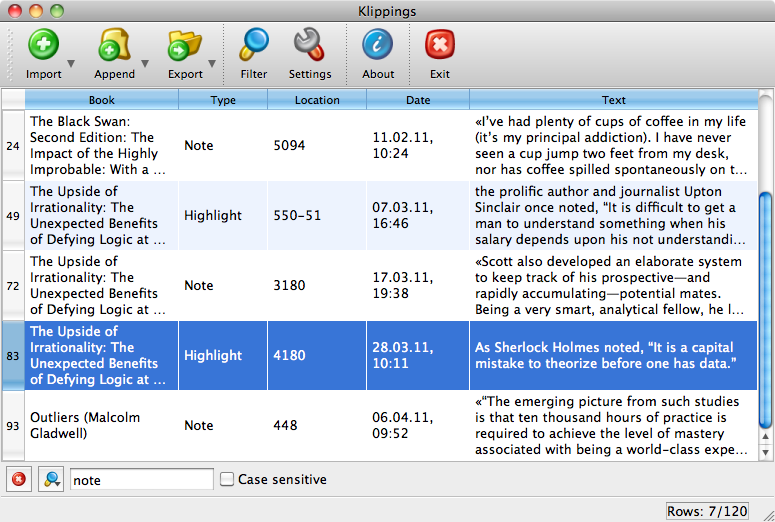The width and height of the screenshot is (775, 522).
Task: Close filter bar with red button
Action: (x=19, y=479)
